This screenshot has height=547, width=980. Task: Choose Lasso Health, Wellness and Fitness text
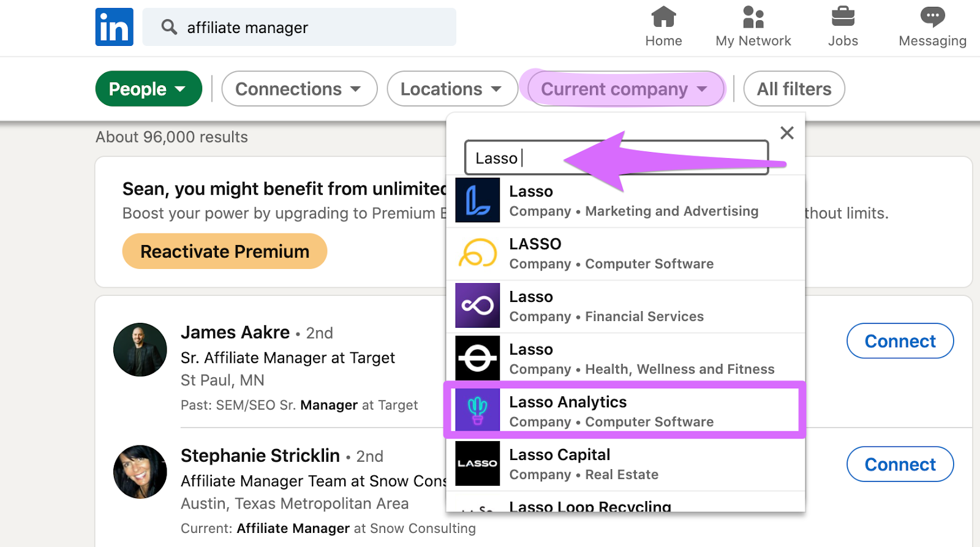tap(642, 359)
